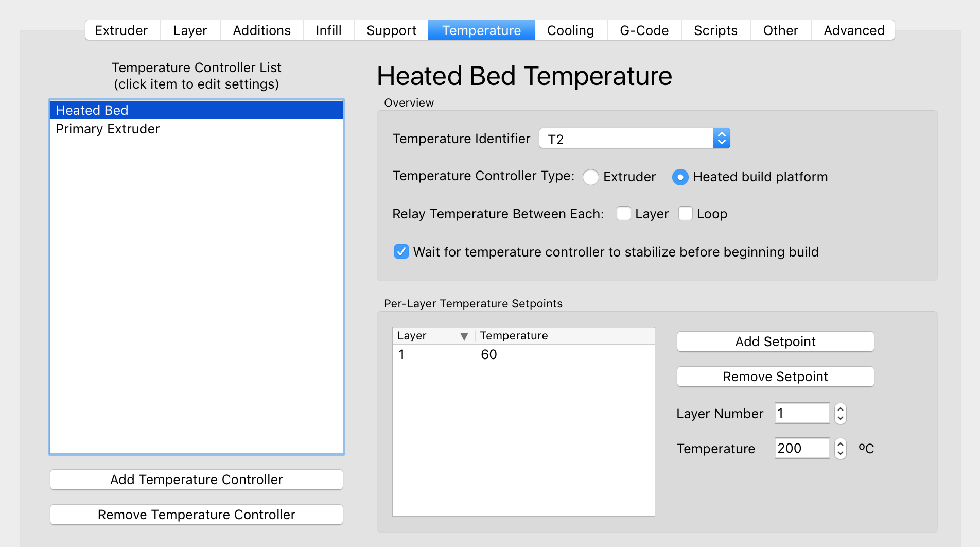
Task: Click the Temperature value stepper arrows
Action: [x=840, y=449]
